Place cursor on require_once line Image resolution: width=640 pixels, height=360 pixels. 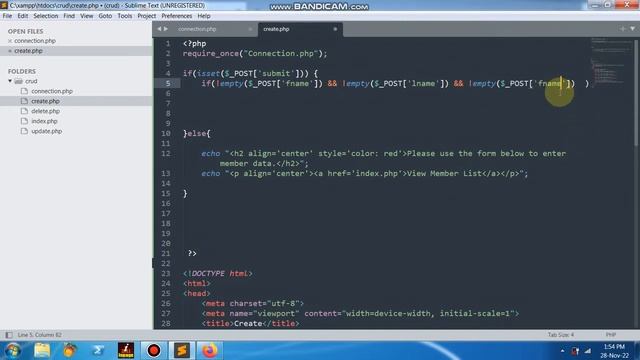pos(255,53)
